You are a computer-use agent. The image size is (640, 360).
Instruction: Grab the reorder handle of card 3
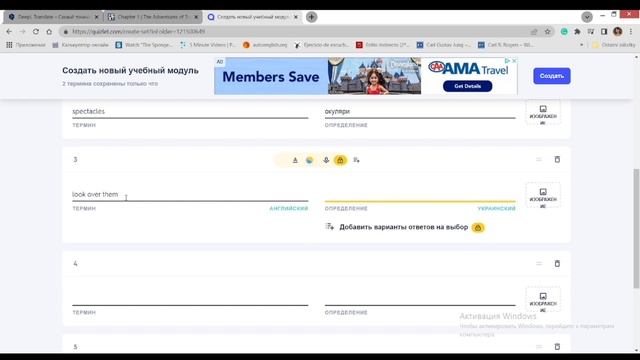pos(539,160)
